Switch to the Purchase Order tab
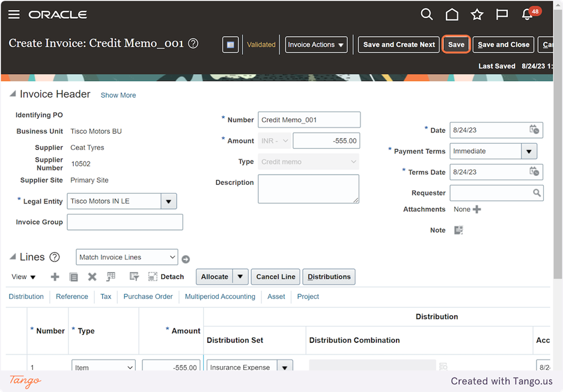Viewport: 563px width, 392px height. (148, 297)
